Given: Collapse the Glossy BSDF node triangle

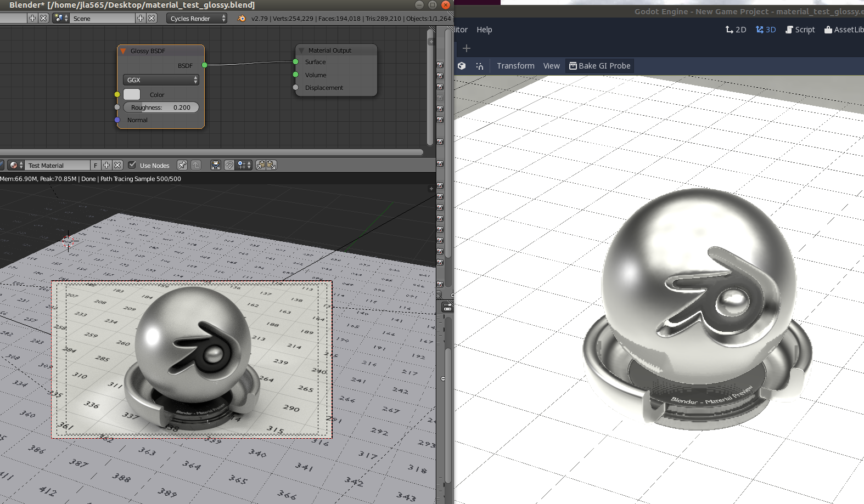Looking at the screenshot, I should click(x=124, y=50).
